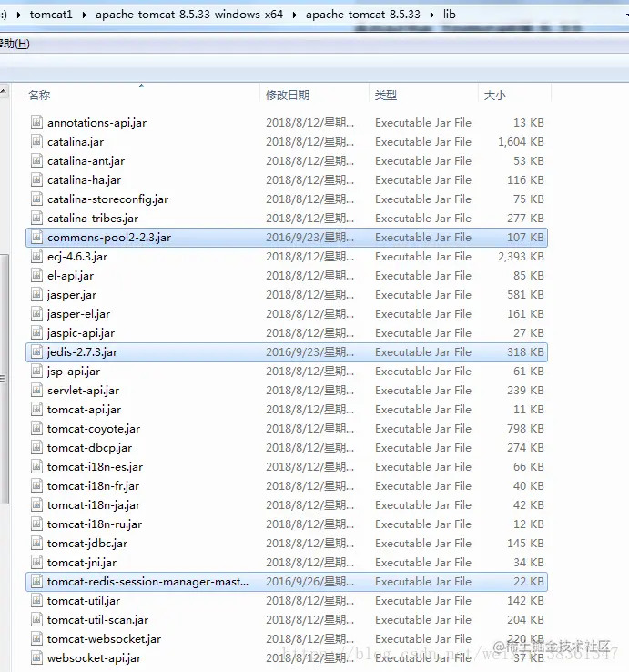Image resolution: width=629 pixels, height=672 pixels.
Task: Select file name tomcat-util-scan.jar
Action: click(97, 620)
